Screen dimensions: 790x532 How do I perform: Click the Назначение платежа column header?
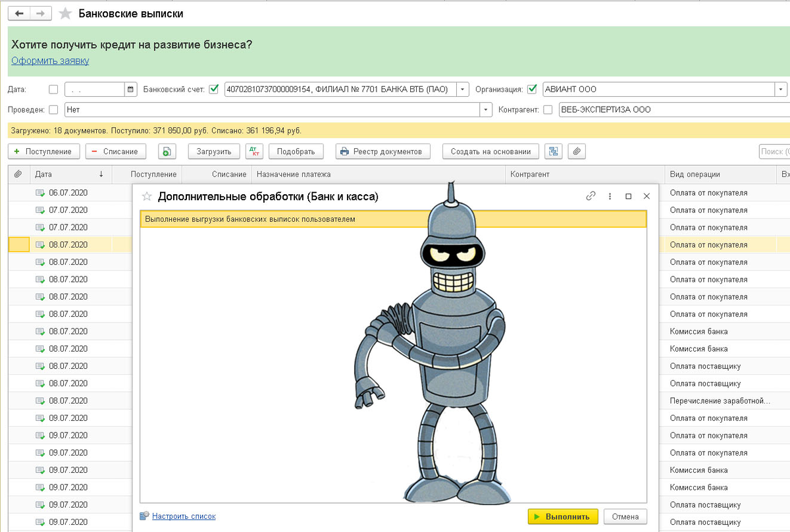[379, 174]
